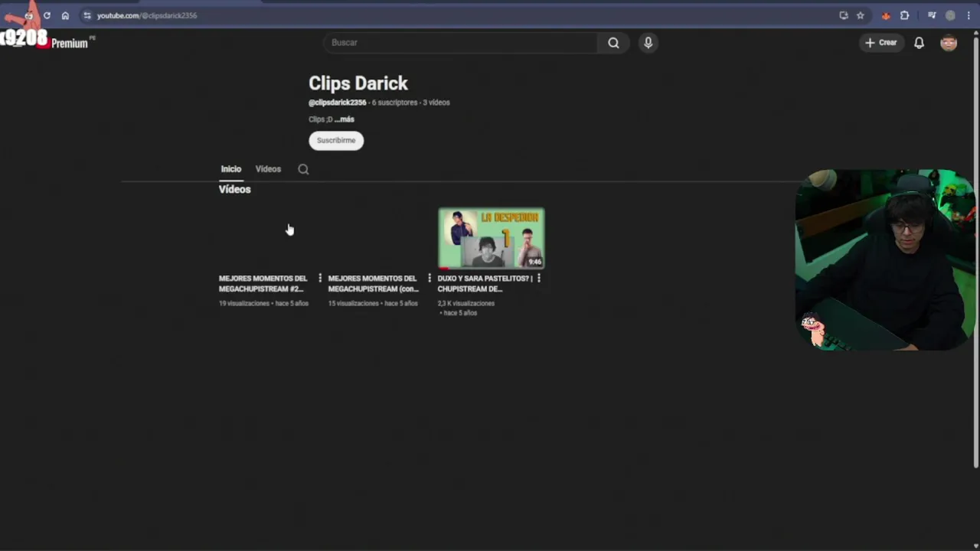Open MEJORES MOMENTOS DEL MEGACHUPISTREAM #2 title

tap(263, 284)
